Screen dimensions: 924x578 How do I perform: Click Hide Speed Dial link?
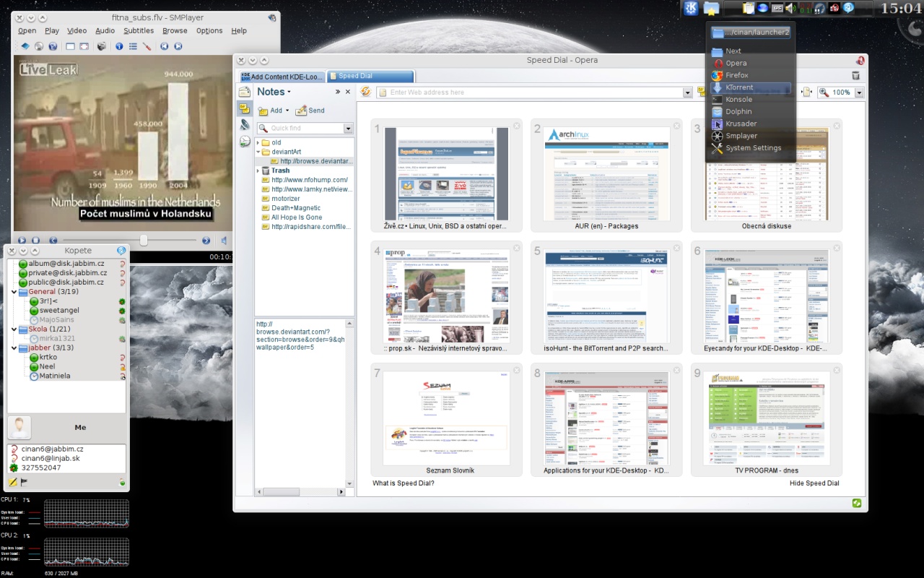(x=814, y=483)
